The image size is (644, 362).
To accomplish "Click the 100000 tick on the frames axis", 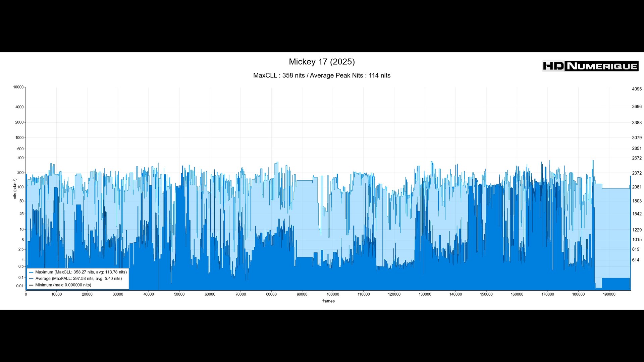I will [x=333, y=294].
